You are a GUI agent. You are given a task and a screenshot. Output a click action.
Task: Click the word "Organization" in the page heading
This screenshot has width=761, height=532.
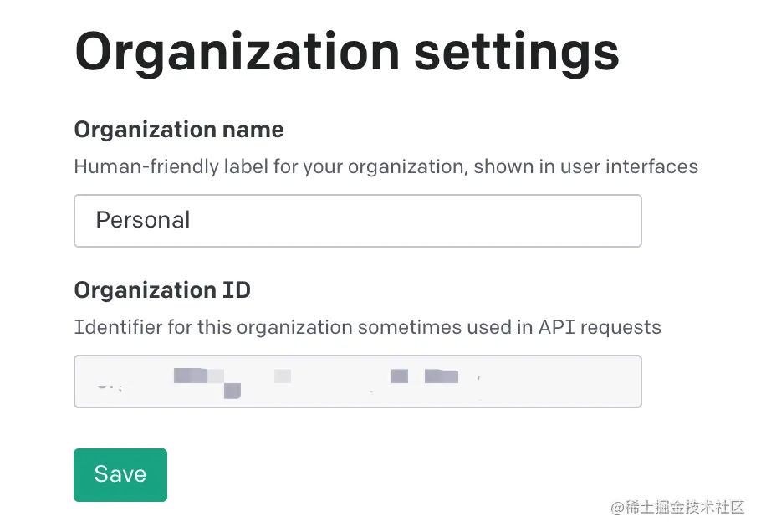[x=237, y=52]
